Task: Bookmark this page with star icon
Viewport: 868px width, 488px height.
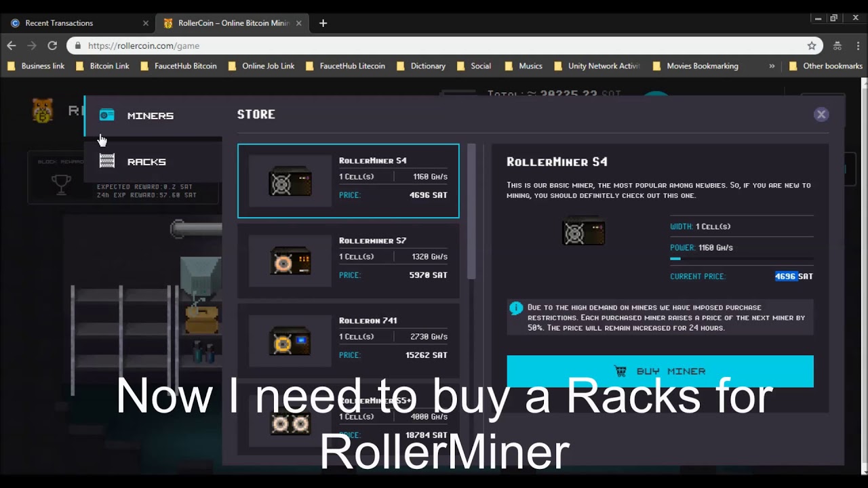Action: tap(812, 45)
